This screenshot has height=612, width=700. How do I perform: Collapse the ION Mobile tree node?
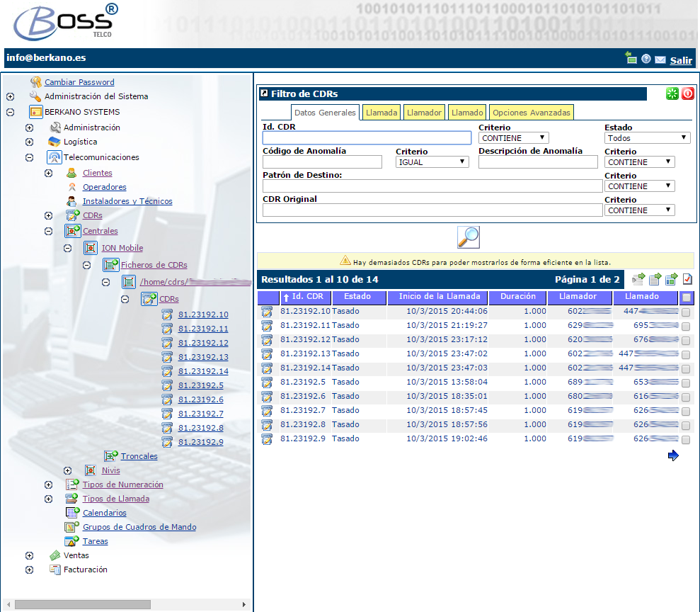(x=67, y=248)
